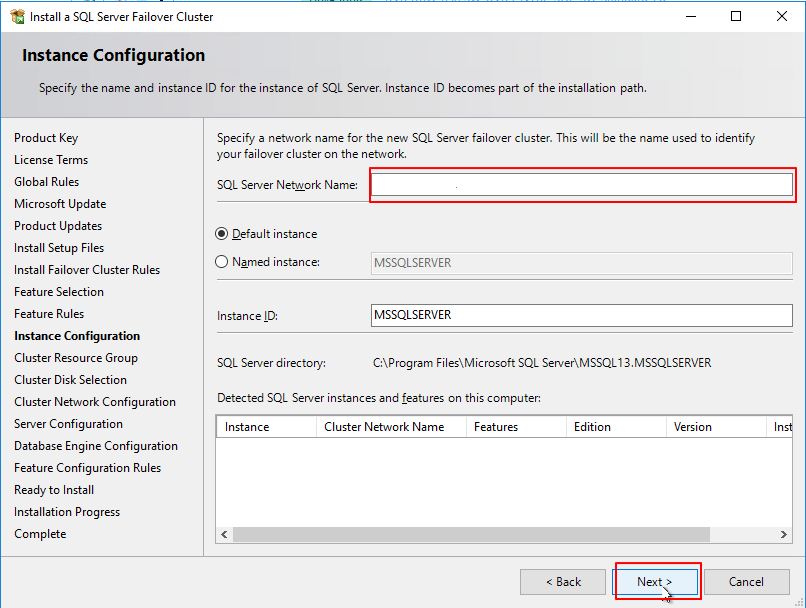Click the Version column header
This screenshot has width=806, height=608.
click(716, 427)
